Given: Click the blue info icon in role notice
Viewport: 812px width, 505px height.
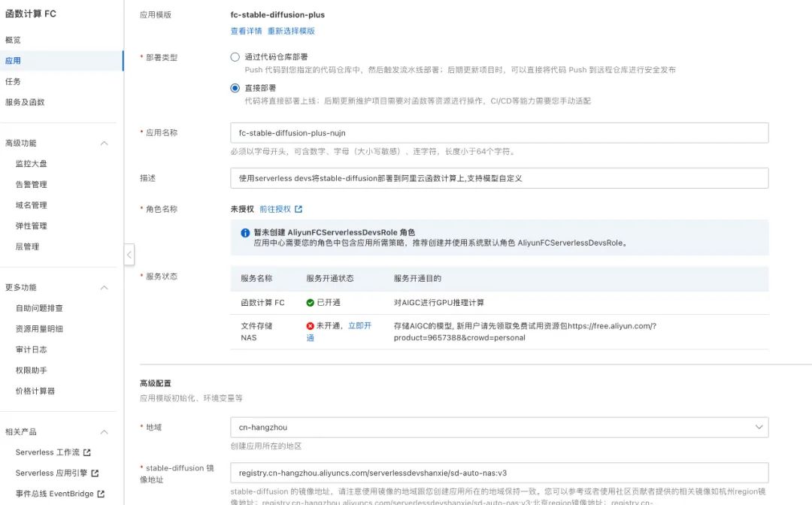Looking at the screenshot, I should click(245, 233).
